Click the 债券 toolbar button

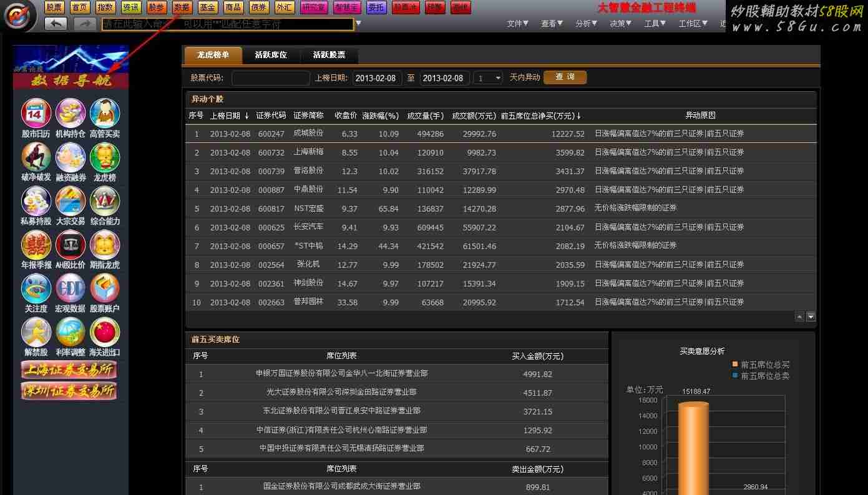coord(259,7)
